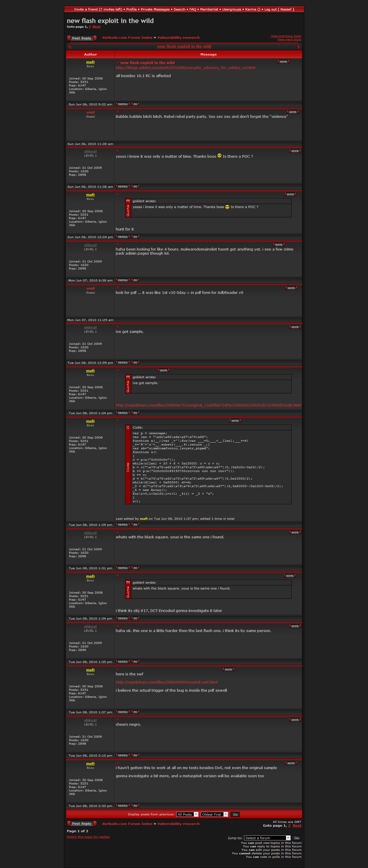
Task: Open profile button under shkval's 11:36 am post
Action: coord(123,186)
